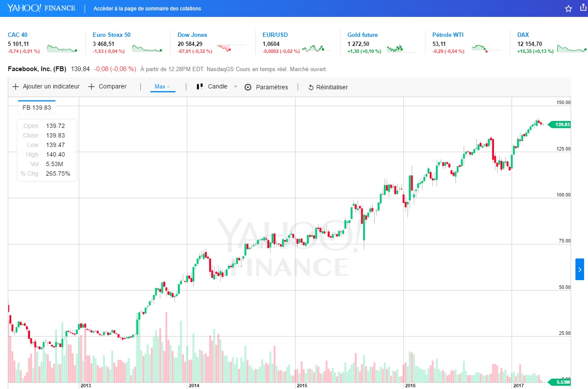Click the DAX change +15,35 (+0,13 %)
Image resolution: width=588 pixels, height=389 pixels.
pyautogui.click(x=536, y=51)
